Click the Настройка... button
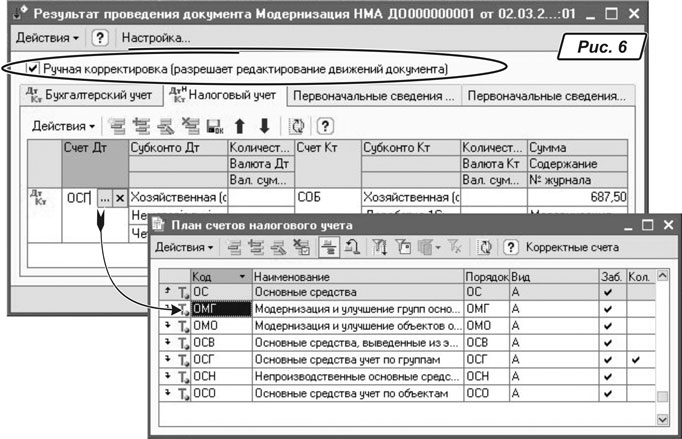Image resolution: width=682 pixels, height=439 pixels. 156,38
